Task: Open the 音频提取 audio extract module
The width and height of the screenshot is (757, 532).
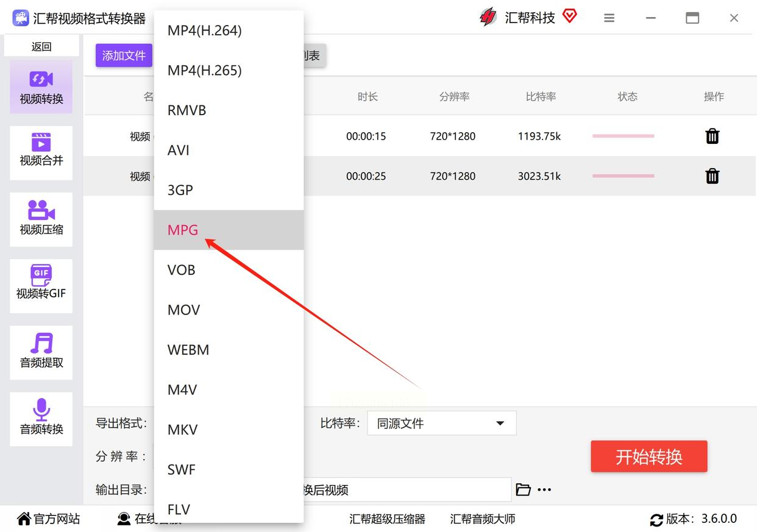Action: tap(41, 352)
